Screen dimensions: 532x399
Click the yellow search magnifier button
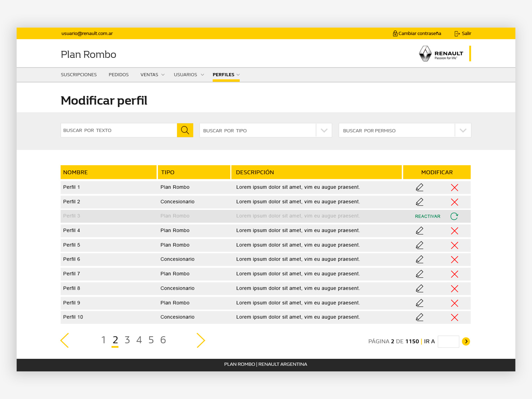[x=185, y=130]
